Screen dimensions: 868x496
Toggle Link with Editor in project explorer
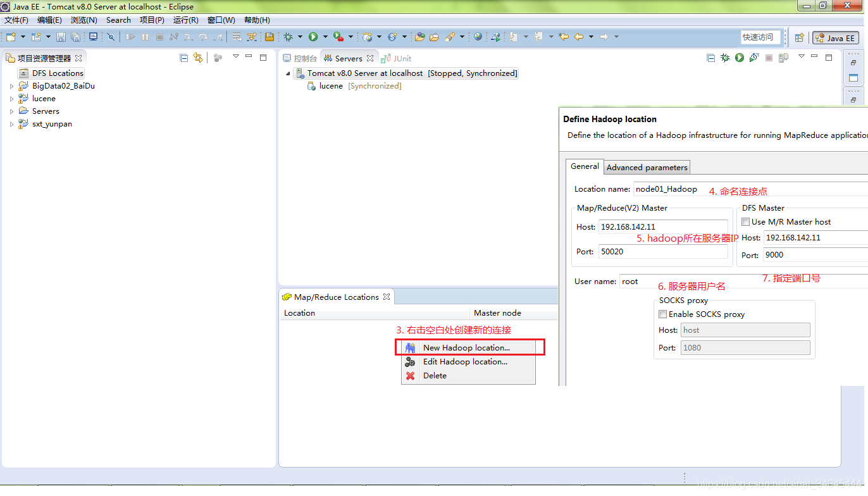pos(198,58)
